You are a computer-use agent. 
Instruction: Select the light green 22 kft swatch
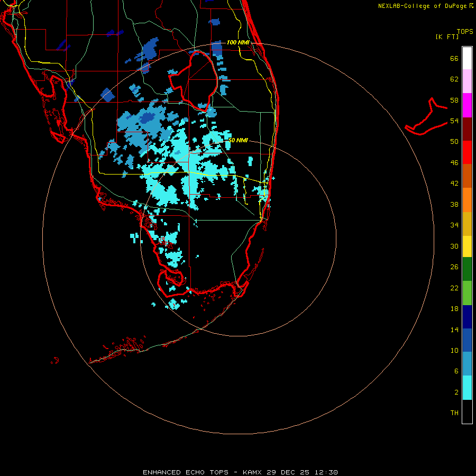coord(467,293)
